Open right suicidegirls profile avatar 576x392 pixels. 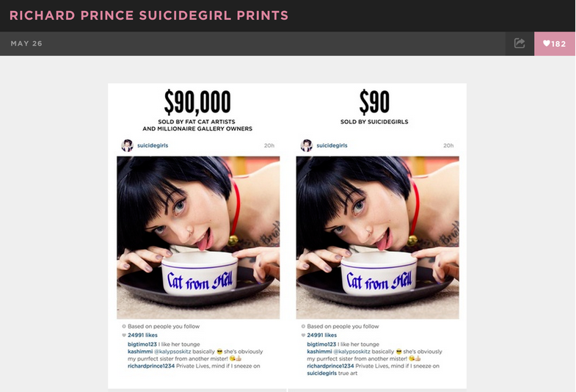tap(307, 145)
